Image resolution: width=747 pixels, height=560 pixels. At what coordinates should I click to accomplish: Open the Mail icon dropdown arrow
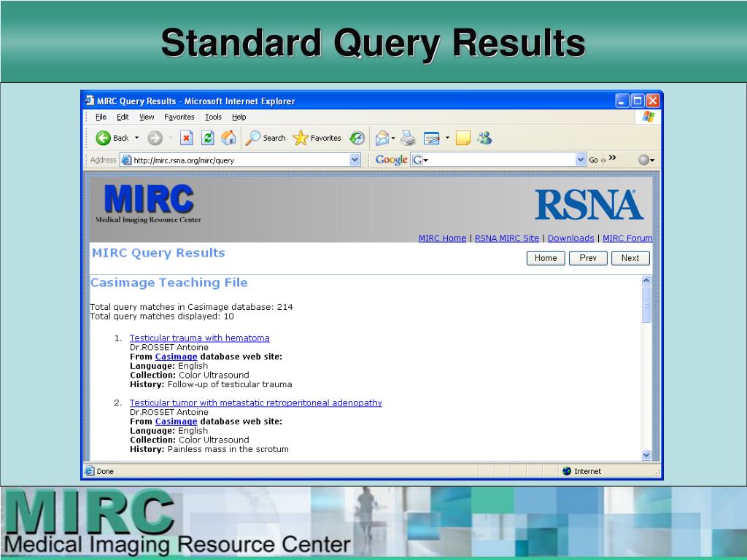tap(393, 138)
